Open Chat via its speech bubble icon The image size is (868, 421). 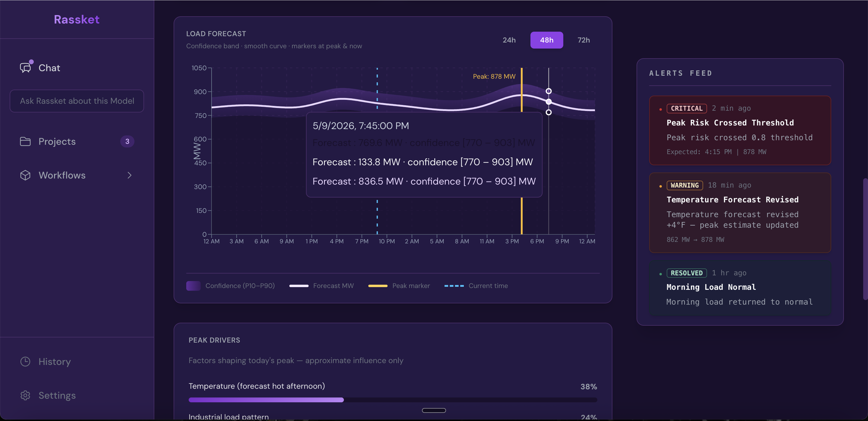26,68
